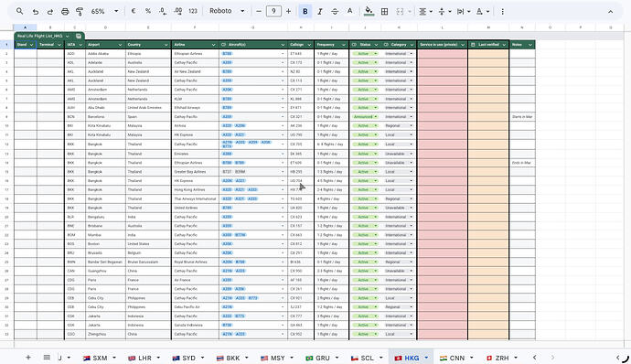Format as percent
Screen dimensions: 631x364
coord(148,11)
